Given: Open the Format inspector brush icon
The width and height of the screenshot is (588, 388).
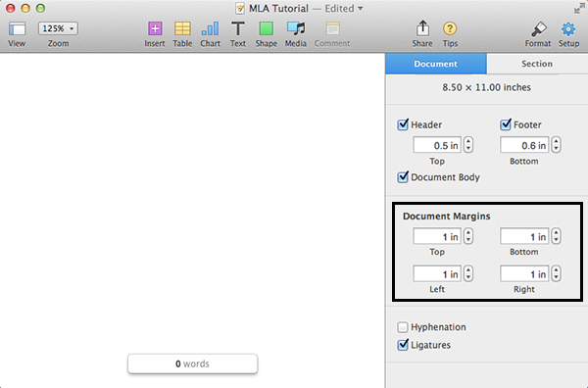Looking at the screenshot, I should (538, 28).
